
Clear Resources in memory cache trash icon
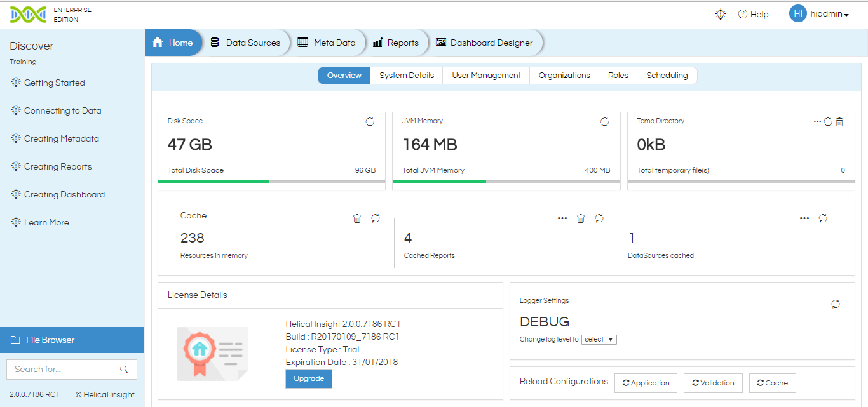tap(357, 218)
